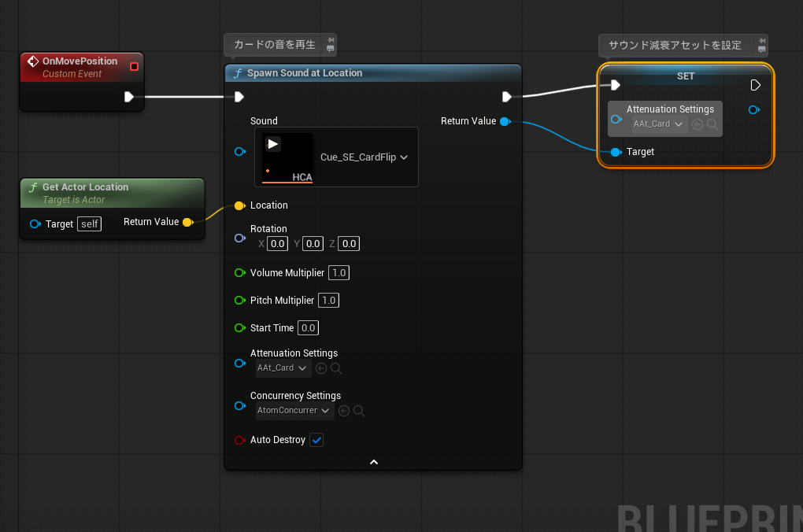This screenshot has width=803, height=532.
Task: Select the Get Actor Location node title
Action: (x=86, y=187)
